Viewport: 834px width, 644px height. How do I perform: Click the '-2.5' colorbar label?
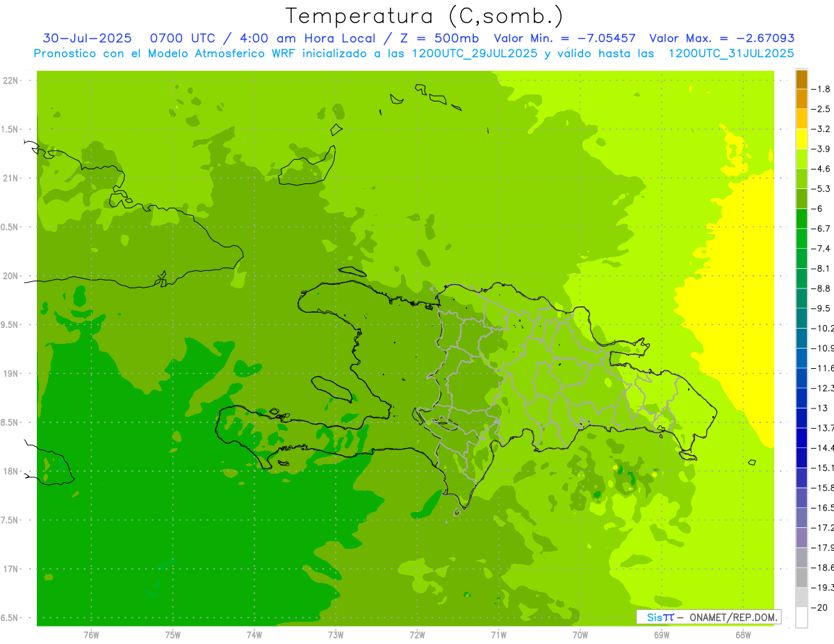821,109
